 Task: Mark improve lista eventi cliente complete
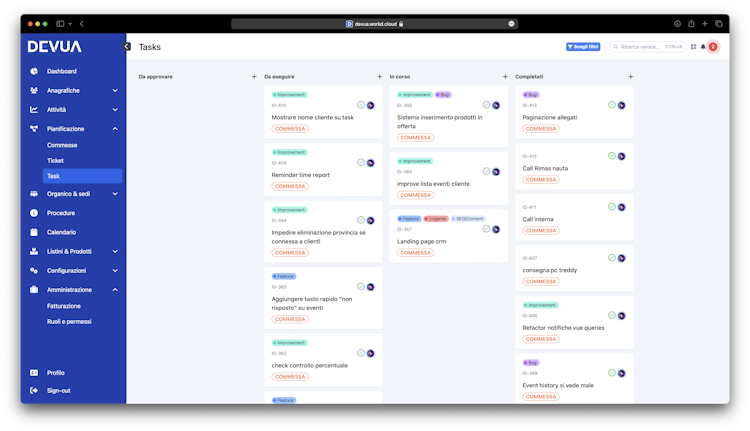486,171
